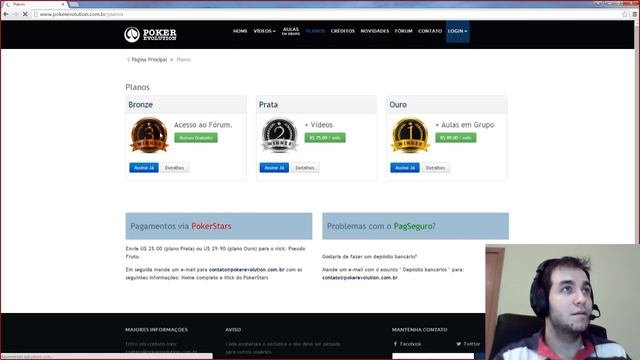
Task: Open Detalhes for the Prata plan
Action: pyautogui.click(x=305, y=168)
